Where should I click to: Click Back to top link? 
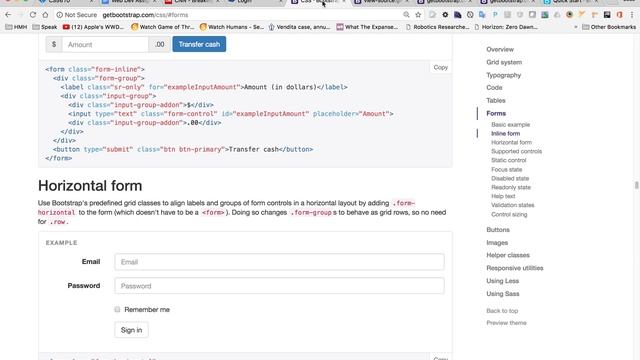(502, 311)
